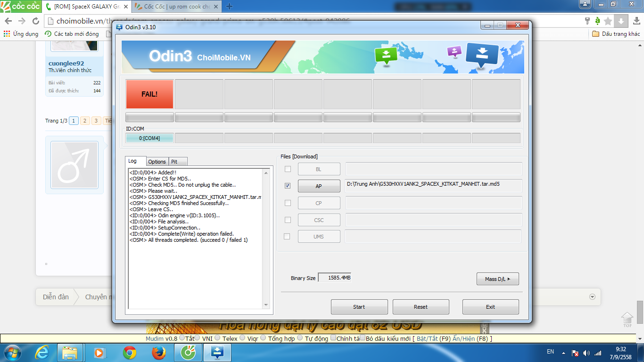Switch to the Options tab in Odin
Image resolution: width=644 pixels, height=362 pixels.
[157, 162]
